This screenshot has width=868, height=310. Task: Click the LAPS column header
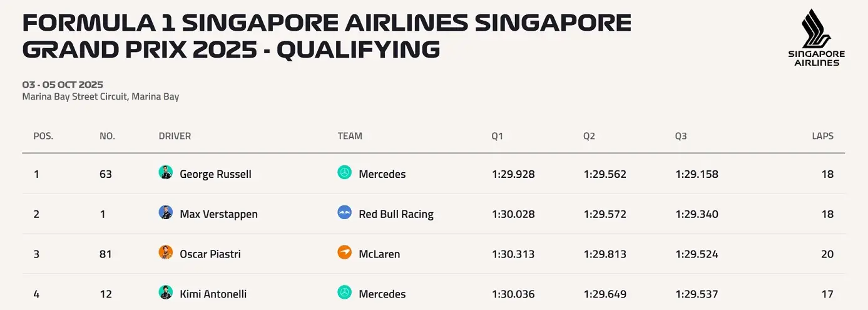click(x=822, y=136)
